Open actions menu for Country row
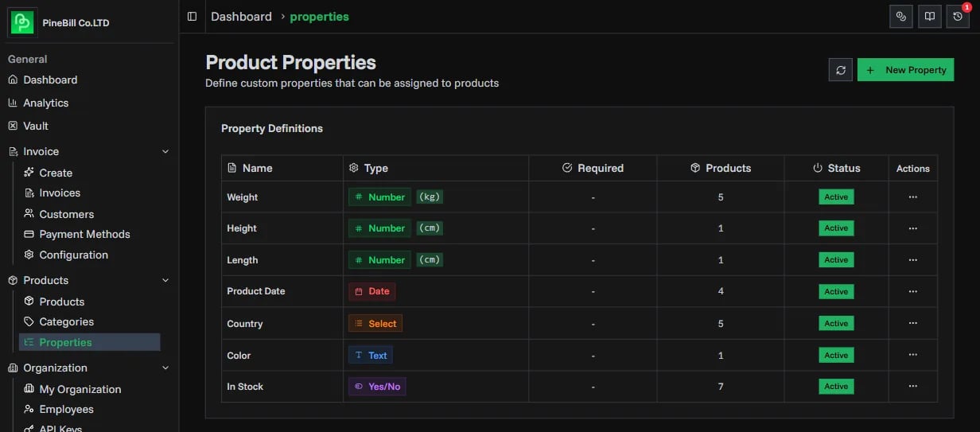 coord(912,323)
